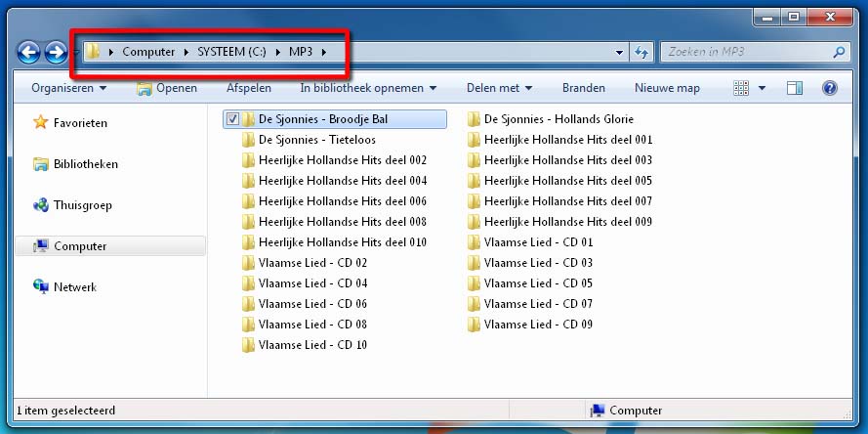Open Help with the question mark icon
The width and height of the screenshot is (868, 434).
[x=829, y=88]
